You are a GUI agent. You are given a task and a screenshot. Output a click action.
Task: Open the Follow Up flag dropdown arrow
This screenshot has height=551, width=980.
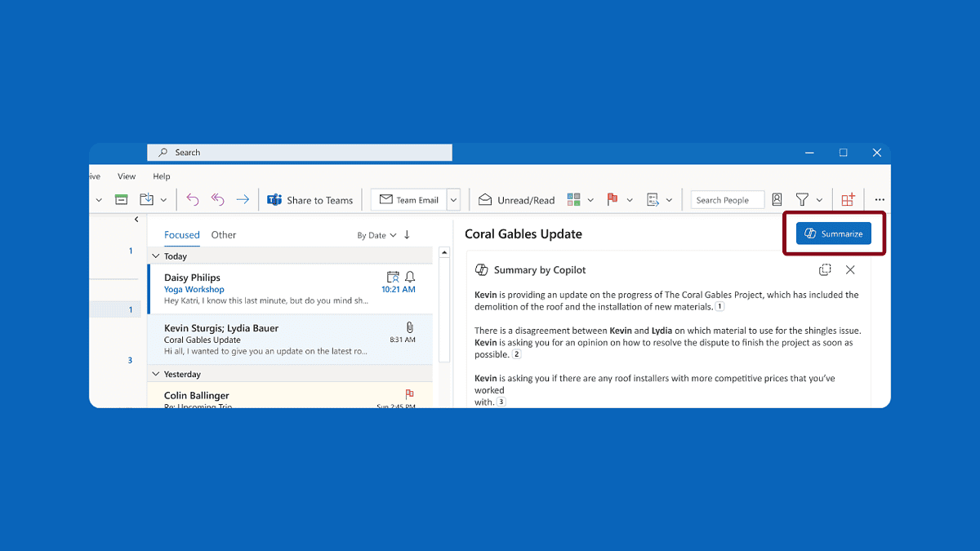coord(630,200)
